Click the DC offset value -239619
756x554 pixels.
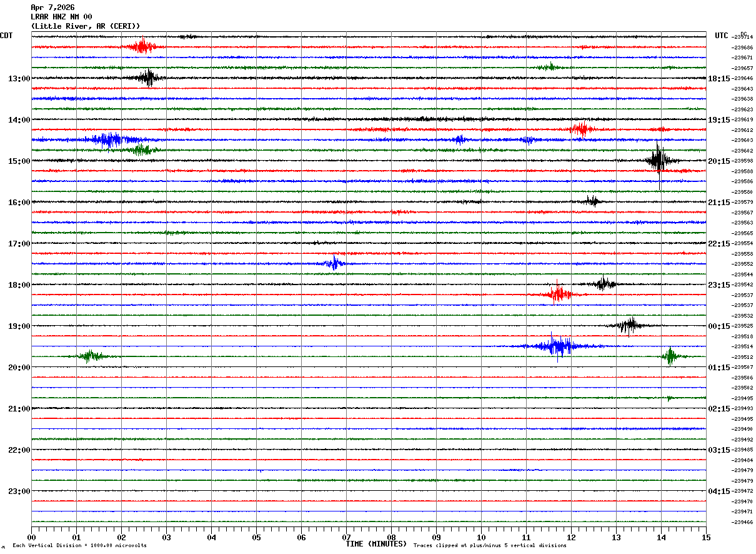pos(743,120)
